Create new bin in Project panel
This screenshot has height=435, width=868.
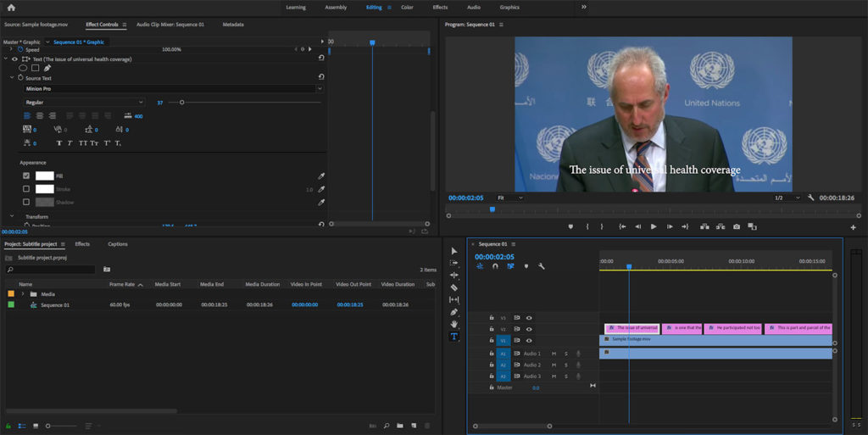[400, 426]
